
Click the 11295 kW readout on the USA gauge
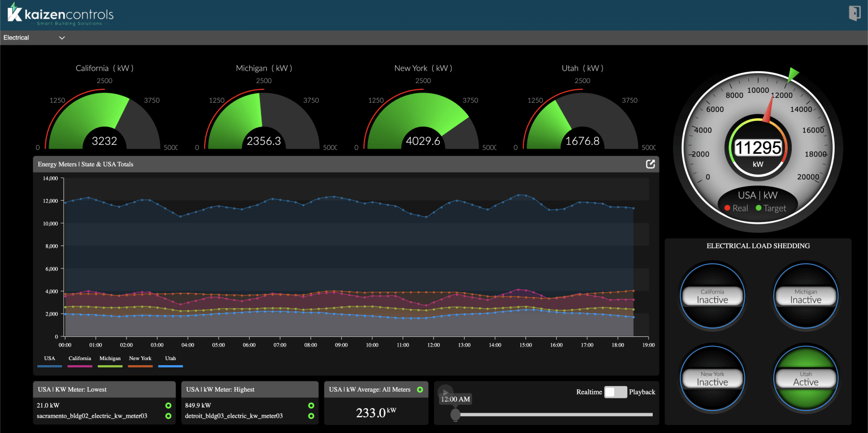758,146
